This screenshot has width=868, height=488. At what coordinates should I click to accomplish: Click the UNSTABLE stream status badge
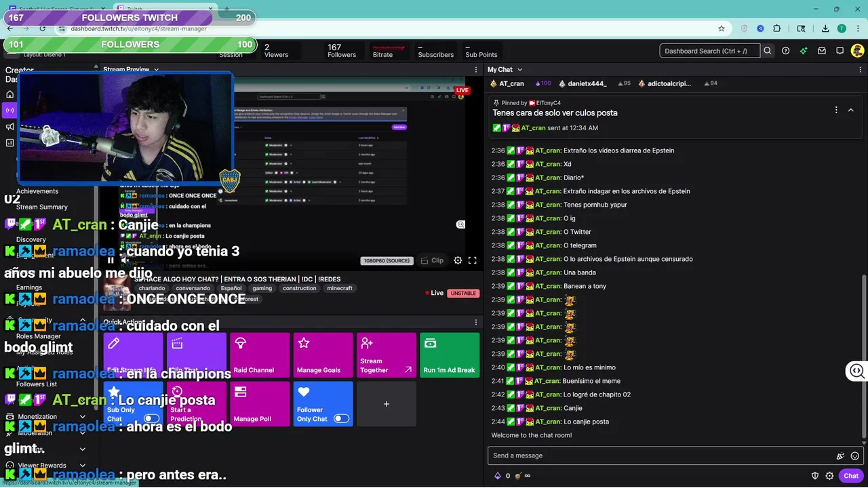coord(463,293)
